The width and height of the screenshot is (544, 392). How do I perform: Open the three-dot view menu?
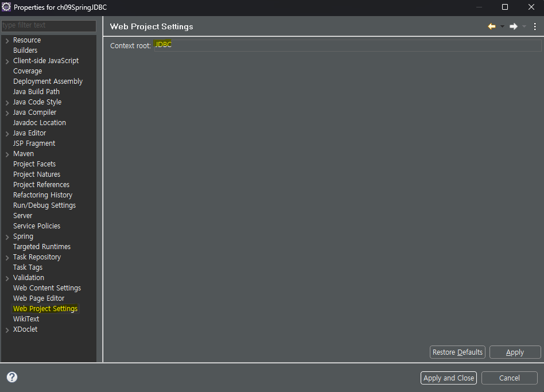[x=535, y=26]
